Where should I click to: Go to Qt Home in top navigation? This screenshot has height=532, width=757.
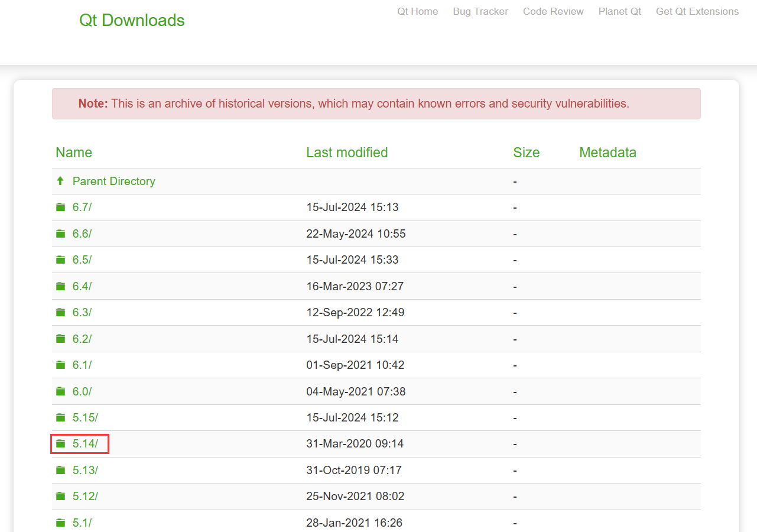[x=418, y=11]
